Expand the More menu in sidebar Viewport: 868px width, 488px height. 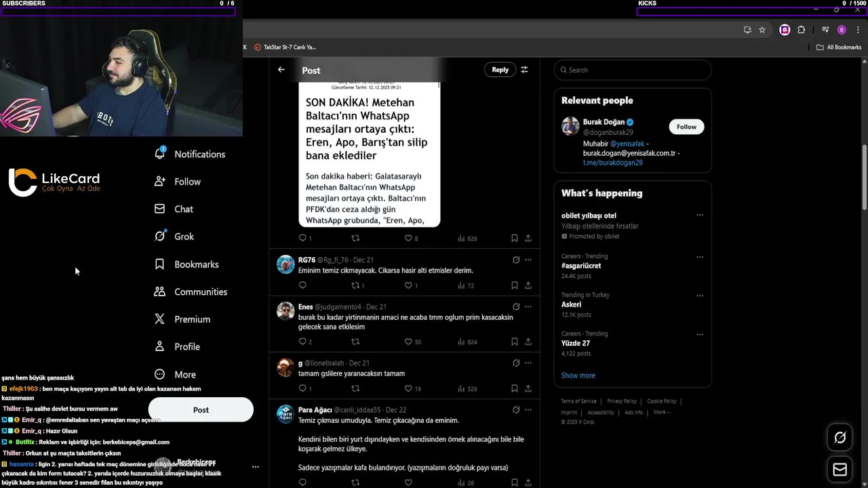click(175, 374)
